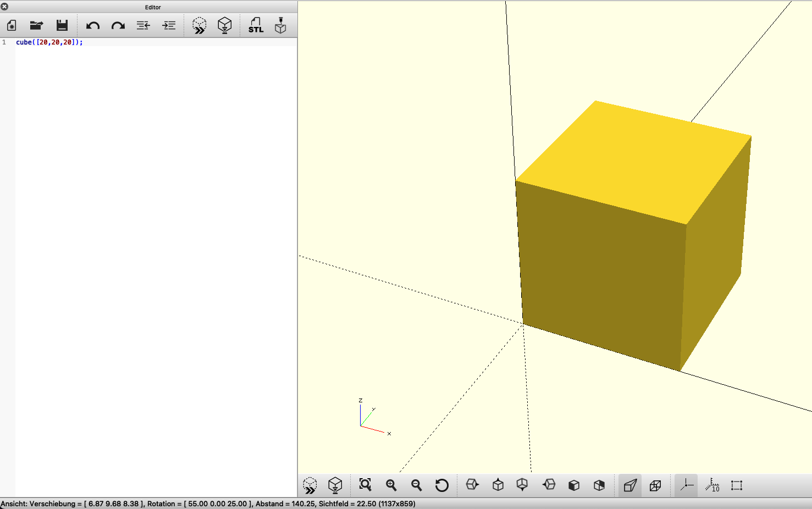The image size is (812, 509).
Task: Enable Orthogonal projection
Action: (655, 485)
